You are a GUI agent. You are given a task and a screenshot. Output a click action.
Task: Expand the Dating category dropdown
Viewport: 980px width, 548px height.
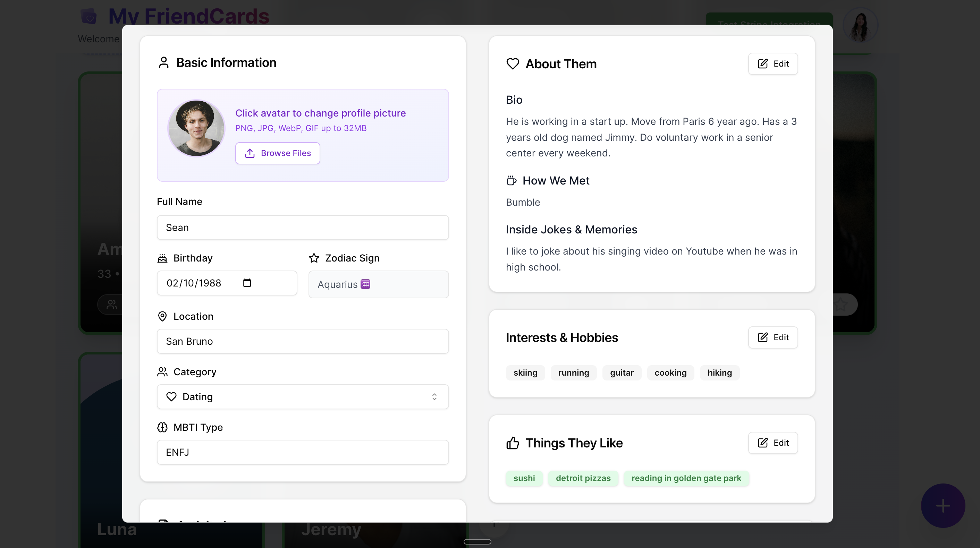[x=303, y=397]
